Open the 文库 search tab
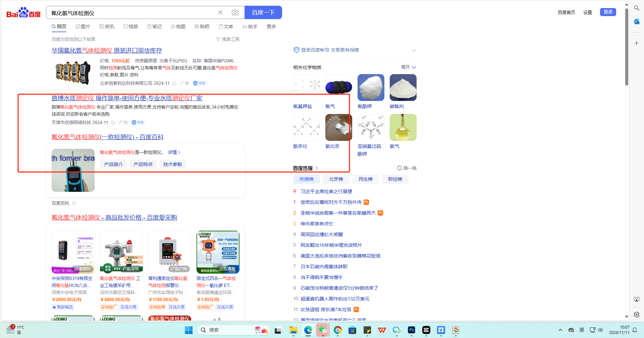Viewport: 644px width, 338px height. coord(226,26)
